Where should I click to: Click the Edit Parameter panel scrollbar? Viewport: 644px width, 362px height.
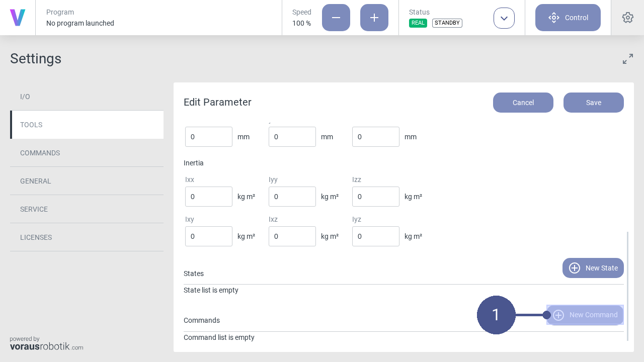pyautogui.click(x=627, y=286)
